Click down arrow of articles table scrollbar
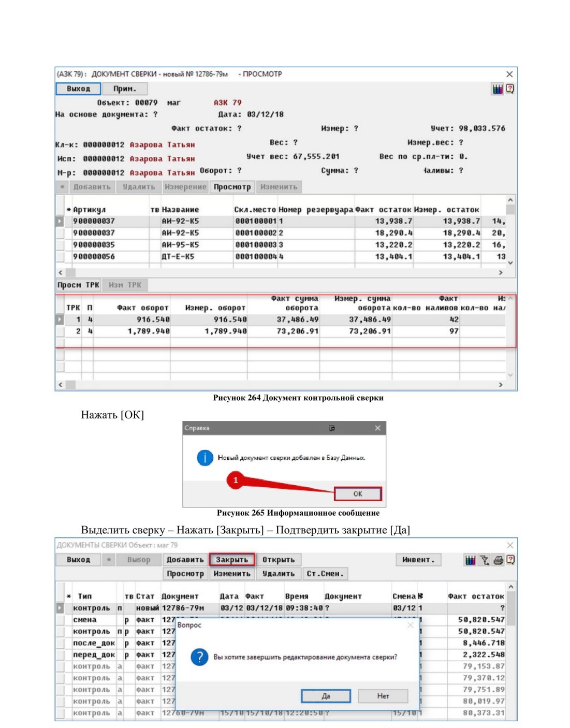Screen dimensions: 570x728 tap(510, 263)
